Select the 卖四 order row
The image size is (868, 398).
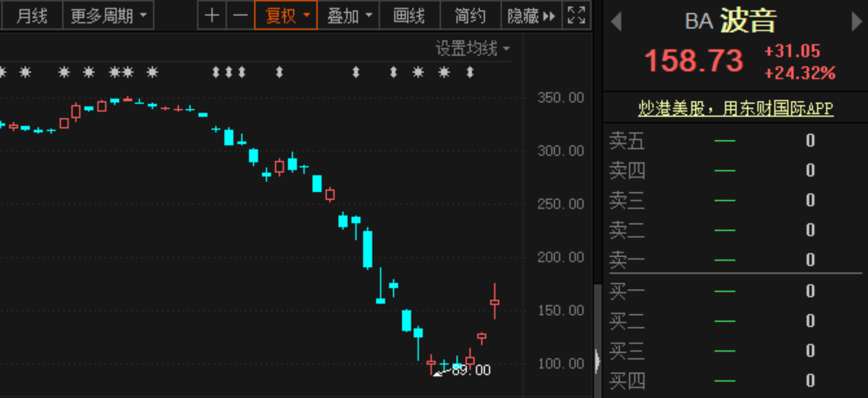click(x=735, y=170)
